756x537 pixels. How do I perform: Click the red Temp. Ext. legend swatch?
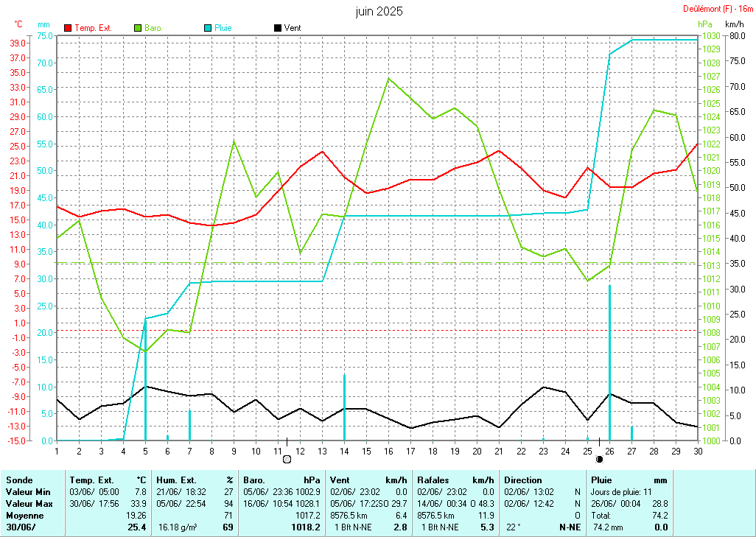pyautogui.click(x=69, y=28)
